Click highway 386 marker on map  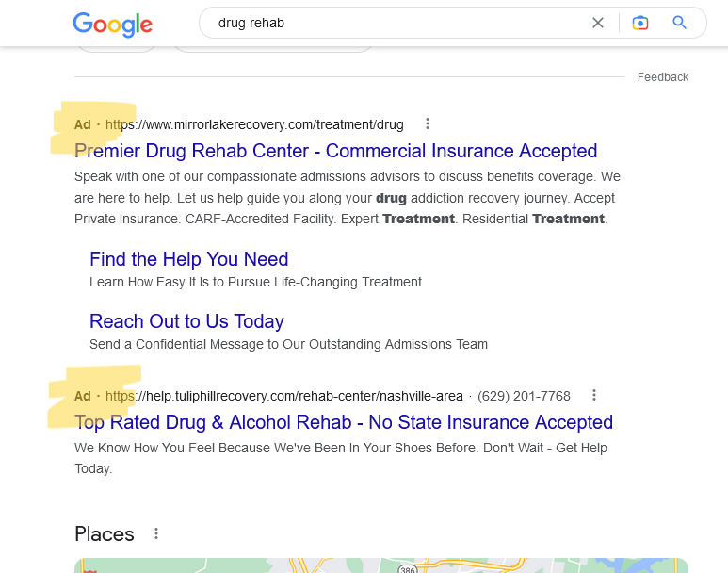pos(407,569)
